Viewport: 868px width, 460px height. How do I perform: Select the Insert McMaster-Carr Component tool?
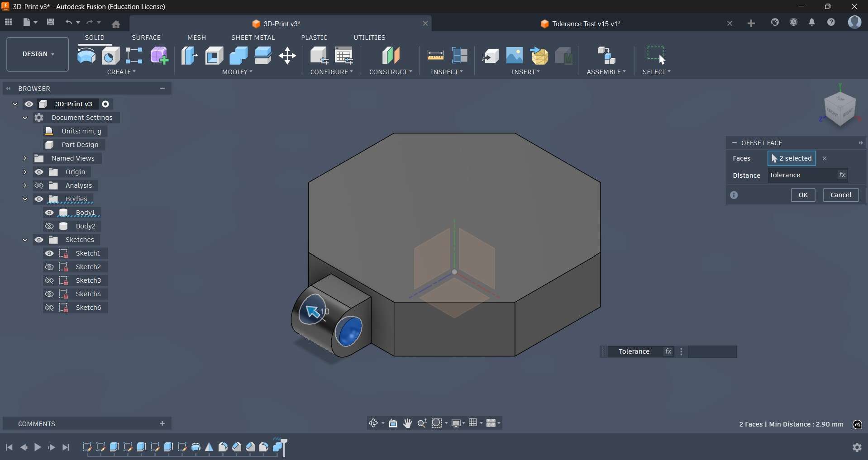(x=564, y=56)
